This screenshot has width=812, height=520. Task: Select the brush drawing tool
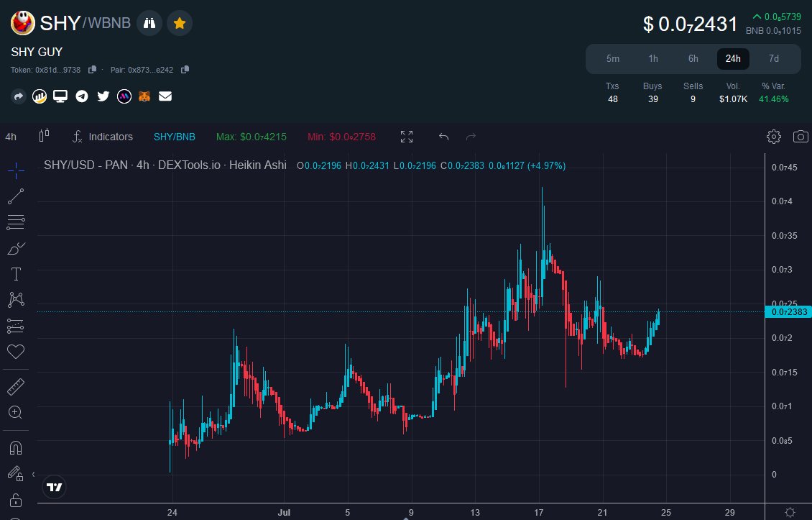[x=16, y=248]
